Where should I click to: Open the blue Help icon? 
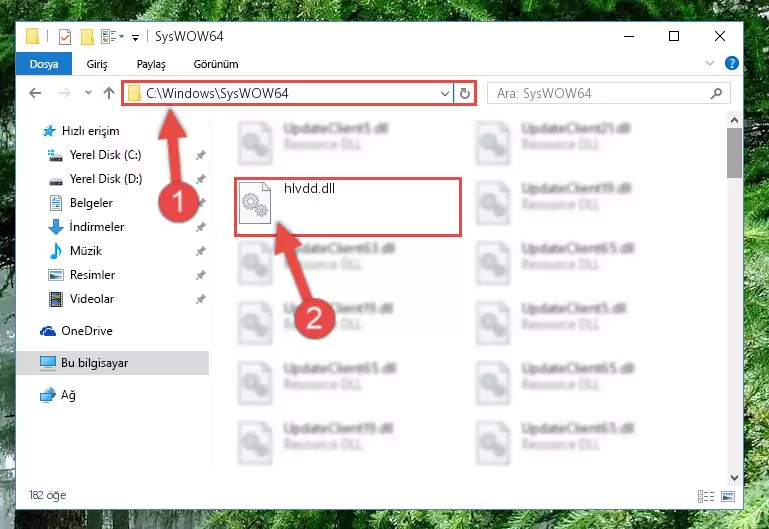click(731, 63)
